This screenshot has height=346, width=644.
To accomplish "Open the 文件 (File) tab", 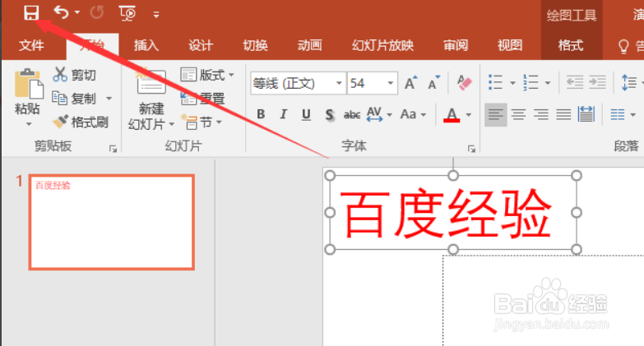I will point(31,45).
